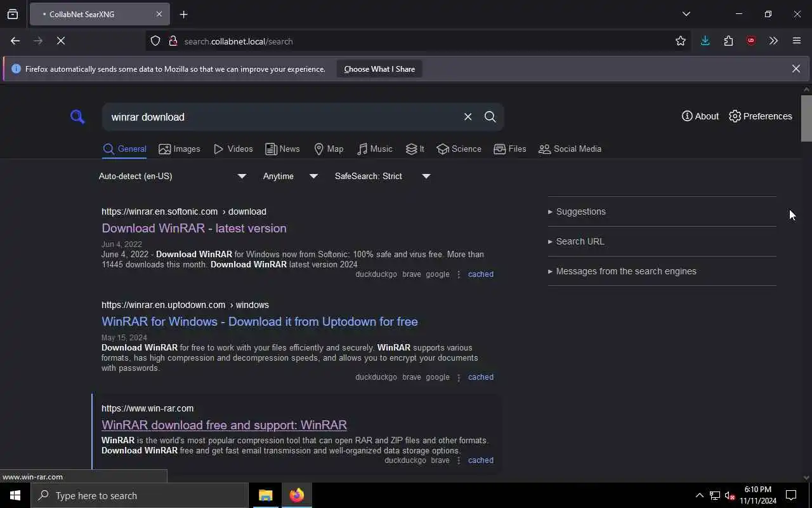The height and width of the screenshot is (508, 812).
Task: Click the notification info icon
Action: click(x=16, y=69)
